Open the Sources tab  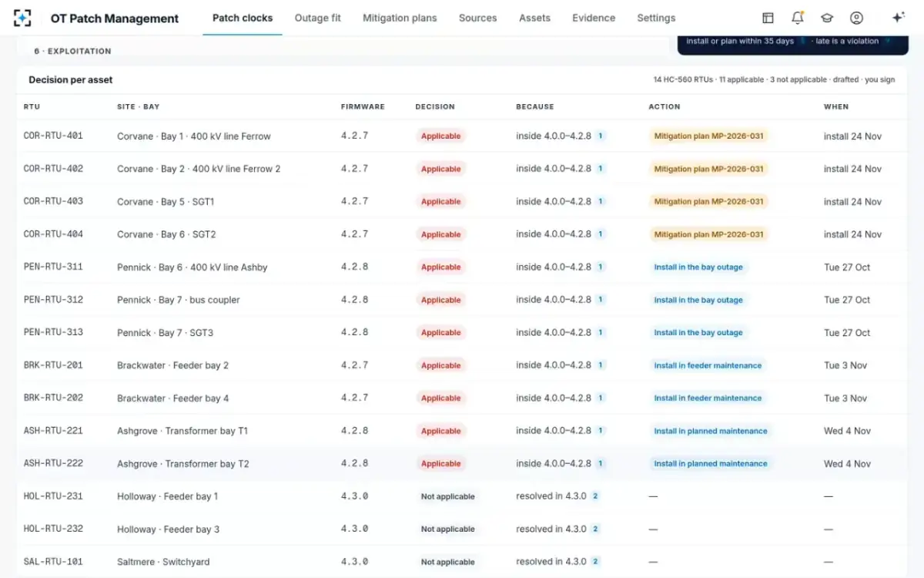pos(477,18)
